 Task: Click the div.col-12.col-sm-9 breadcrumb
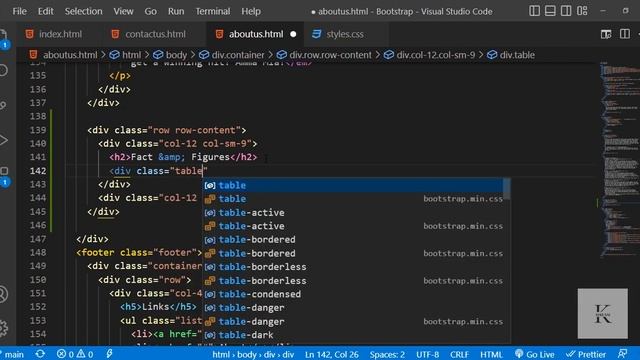coord(430,55)
